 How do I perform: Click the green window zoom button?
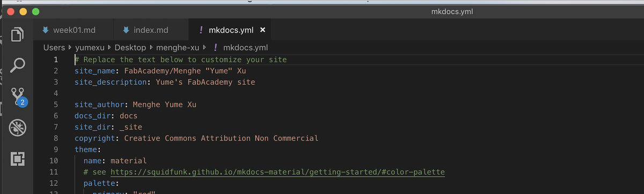coord(36,11)
